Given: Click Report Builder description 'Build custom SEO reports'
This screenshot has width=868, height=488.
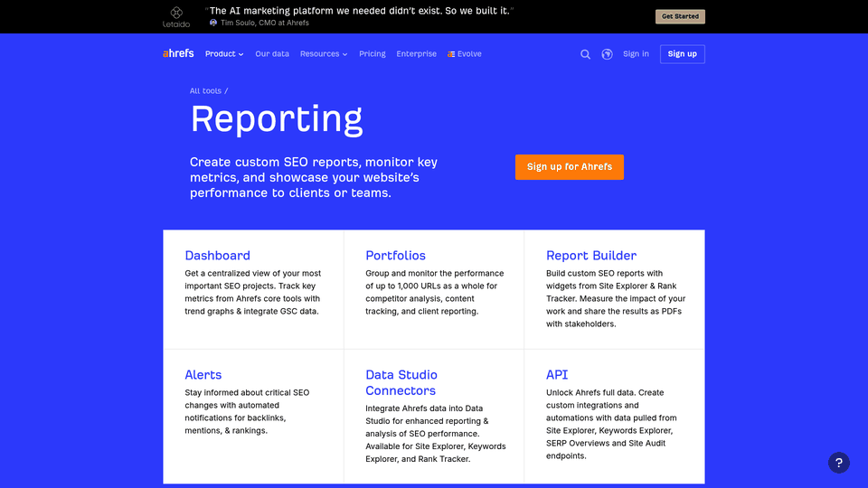Looking at the screenshot, I should point(616,299).
